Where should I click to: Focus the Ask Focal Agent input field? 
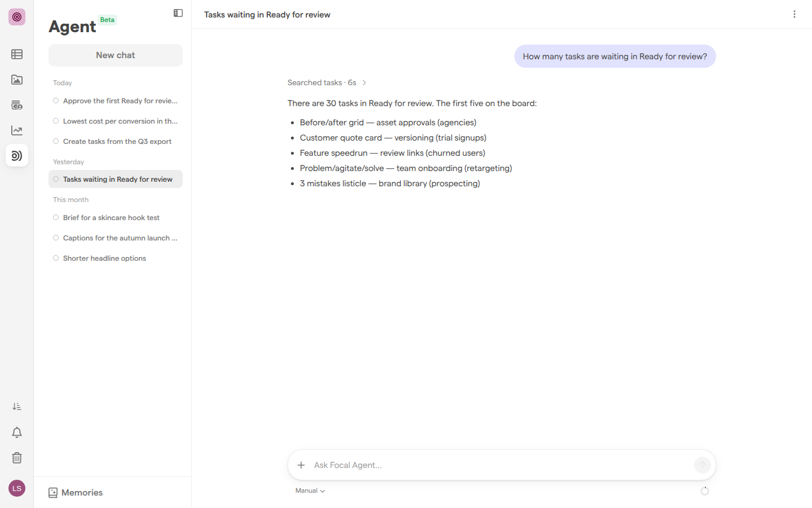[x=501, y=465]
